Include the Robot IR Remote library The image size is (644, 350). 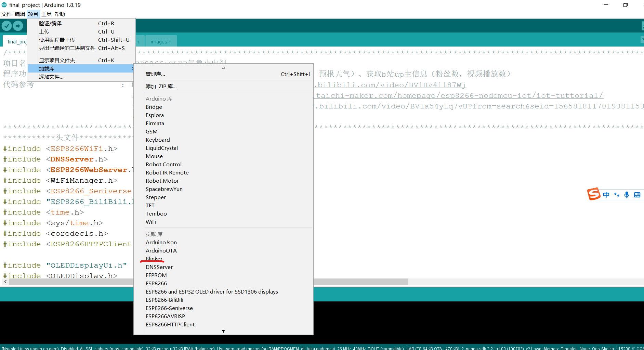coord(223,172)
